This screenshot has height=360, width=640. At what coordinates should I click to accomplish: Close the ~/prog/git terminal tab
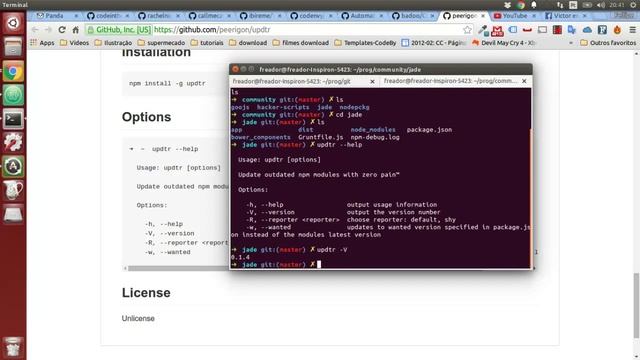click(x=372, y=82)
